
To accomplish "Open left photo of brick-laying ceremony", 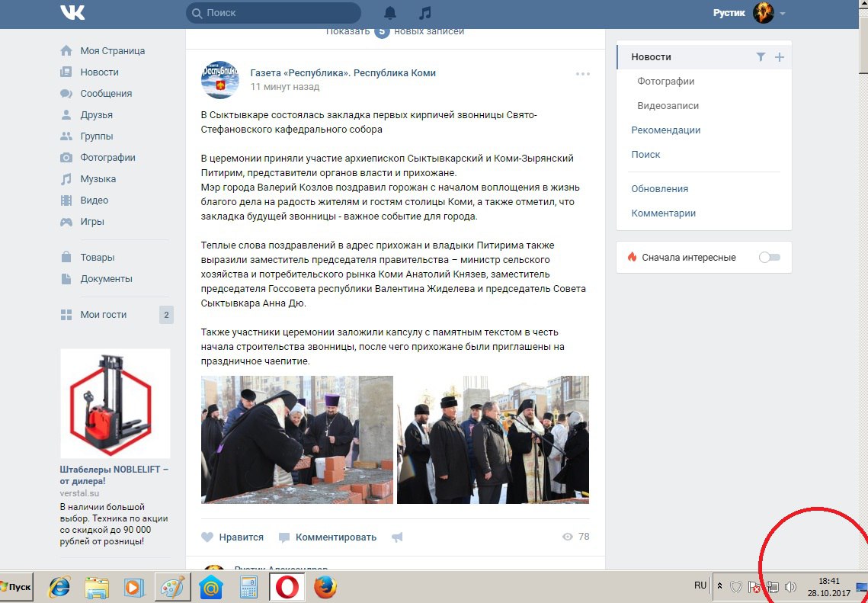I will 297,440.
